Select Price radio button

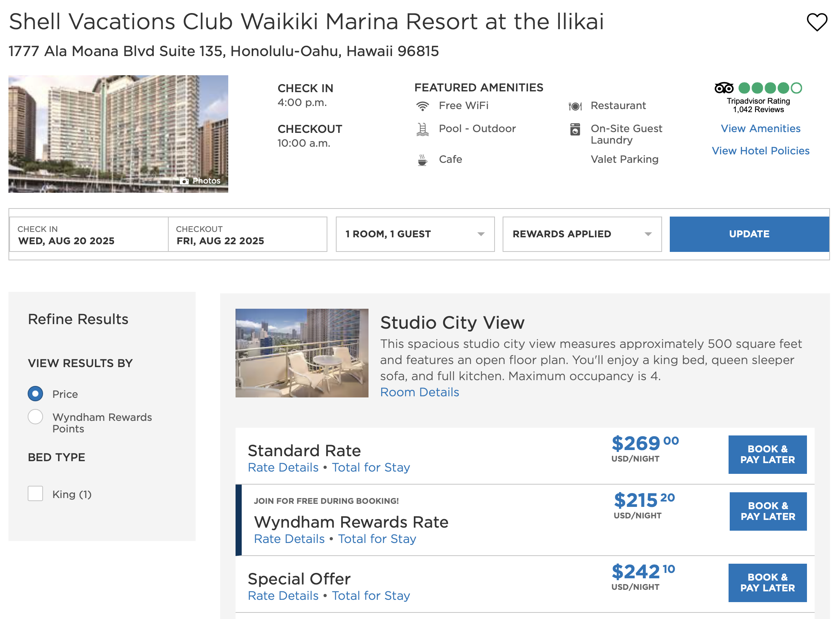tap(35, 394)
